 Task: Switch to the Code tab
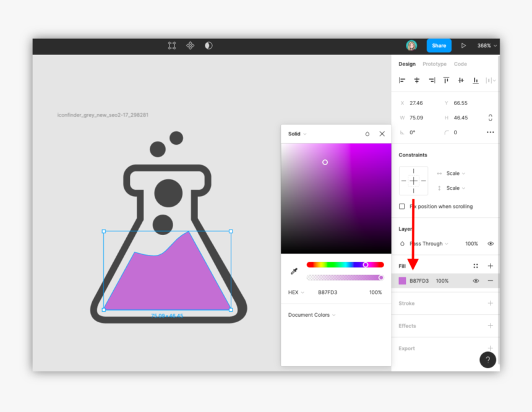(460, 64)
